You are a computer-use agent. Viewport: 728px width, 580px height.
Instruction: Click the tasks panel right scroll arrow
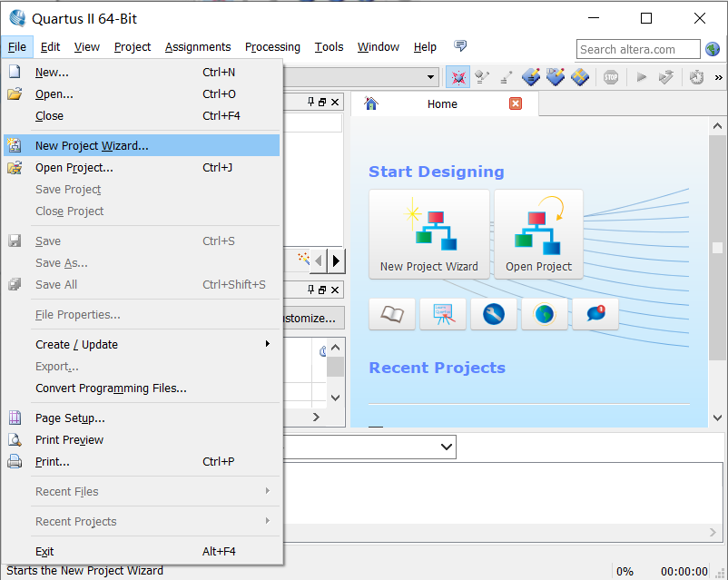[316, 417]
